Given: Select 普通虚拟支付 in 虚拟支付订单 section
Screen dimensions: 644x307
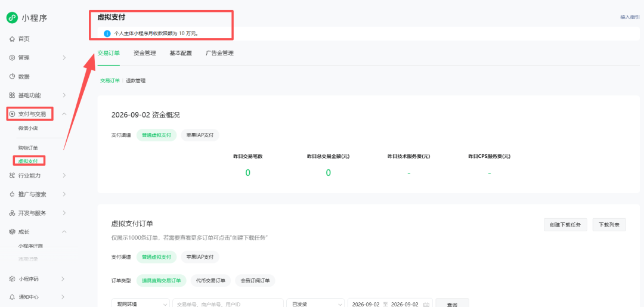Looking at the screenshot, I should pyautogui.click(x=156, y=257).
